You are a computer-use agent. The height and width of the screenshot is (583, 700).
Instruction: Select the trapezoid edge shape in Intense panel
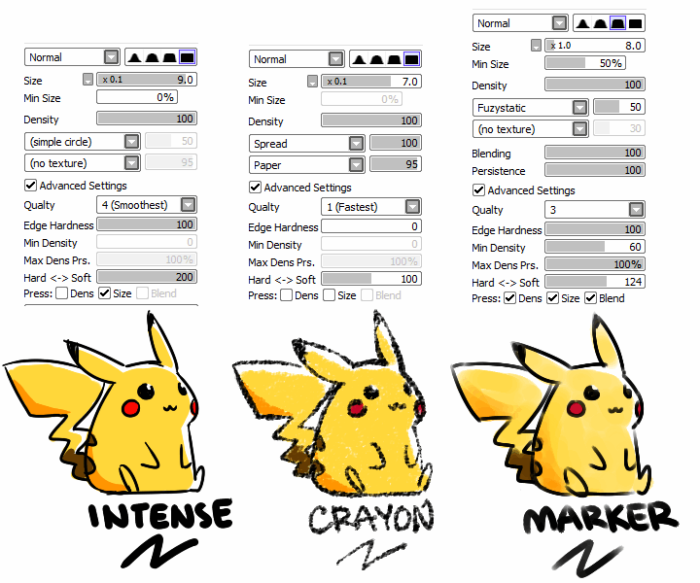[x=170, y=57]
